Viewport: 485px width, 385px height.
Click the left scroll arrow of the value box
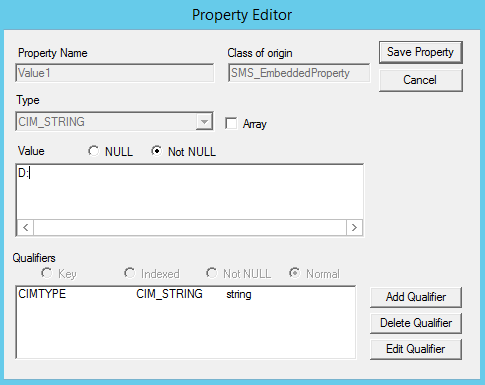click(x=25, y=228)
